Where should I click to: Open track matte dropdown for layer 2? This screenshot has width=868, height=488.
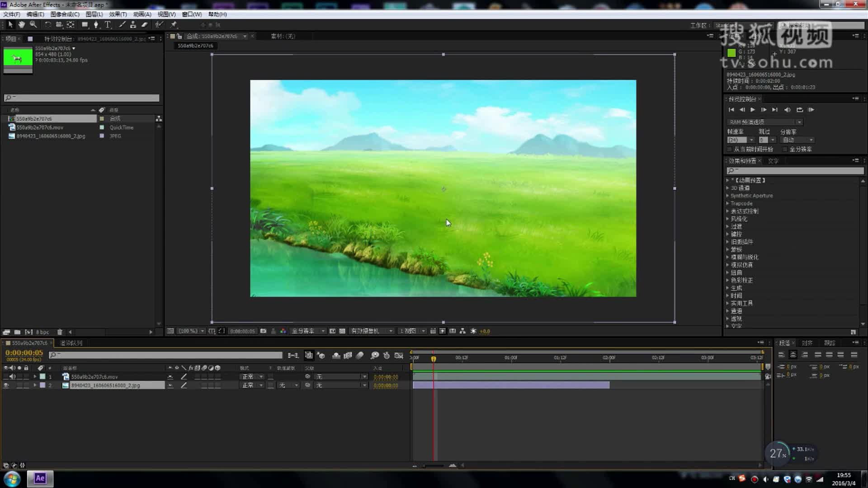pyautogui.click(x=288, y=385)
